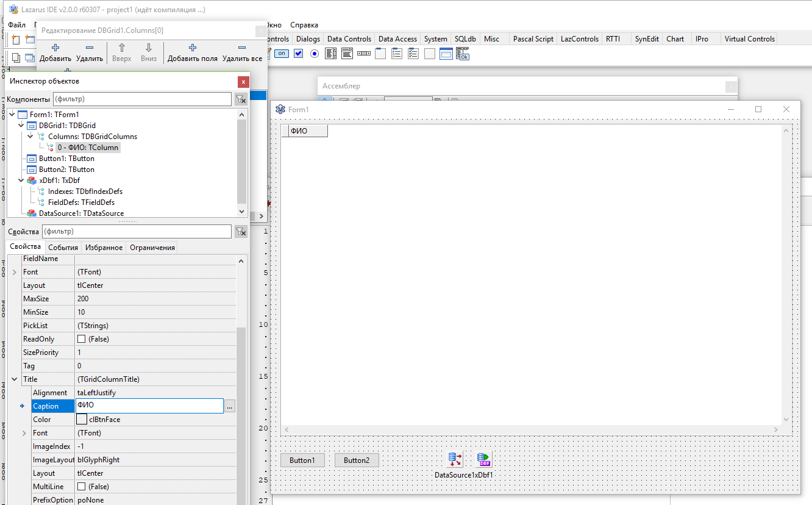
Task: Select the '0 - ФИО: TColumn' tree item
Action: pyautogui.click(x=88, y=148)
